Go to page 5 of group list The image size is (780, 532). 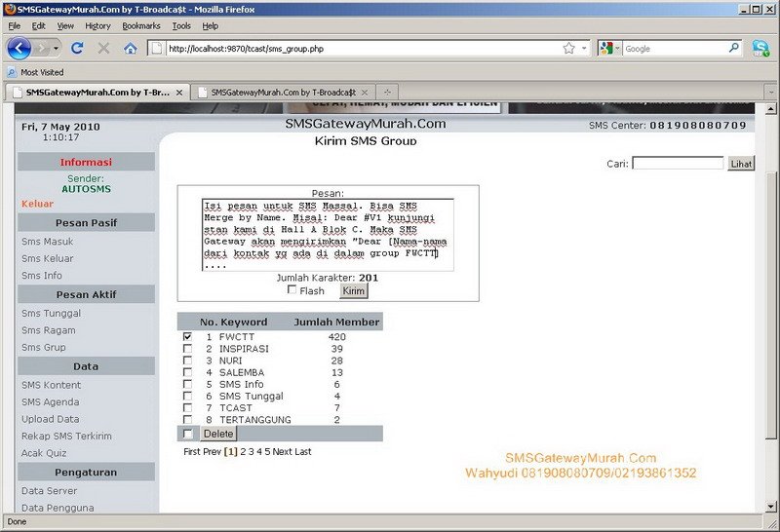pos(267,452)
